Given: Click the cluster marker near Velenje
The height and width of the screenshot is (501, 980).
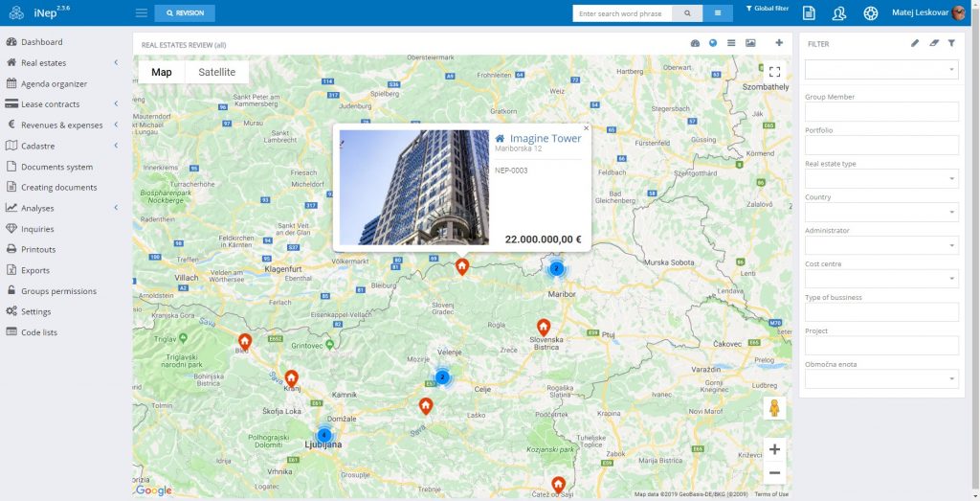Looking at the screenshot, I should coord(442,377).
